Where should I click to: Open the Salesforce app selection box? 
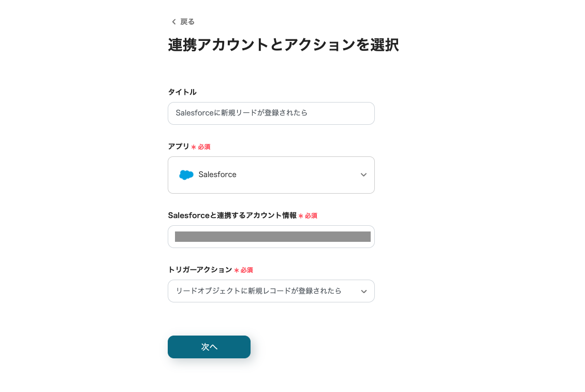(x=271, y=175)
